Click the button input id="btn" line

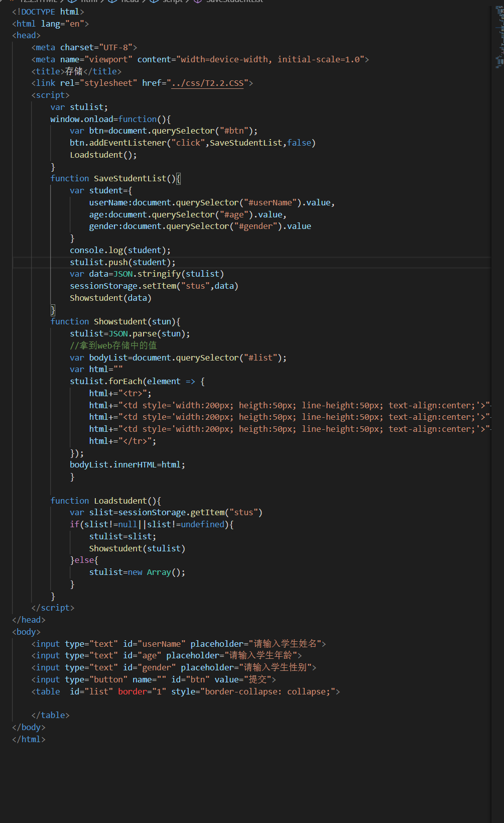click(x=154, y=679)
